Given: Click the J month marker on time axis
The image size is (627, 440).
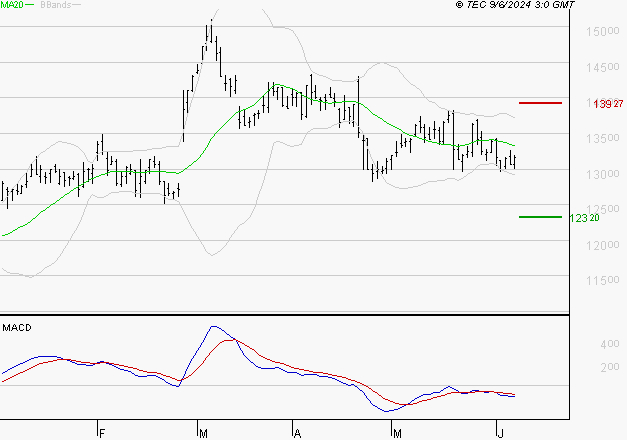Looking at the screenshot, I should 500,433.
